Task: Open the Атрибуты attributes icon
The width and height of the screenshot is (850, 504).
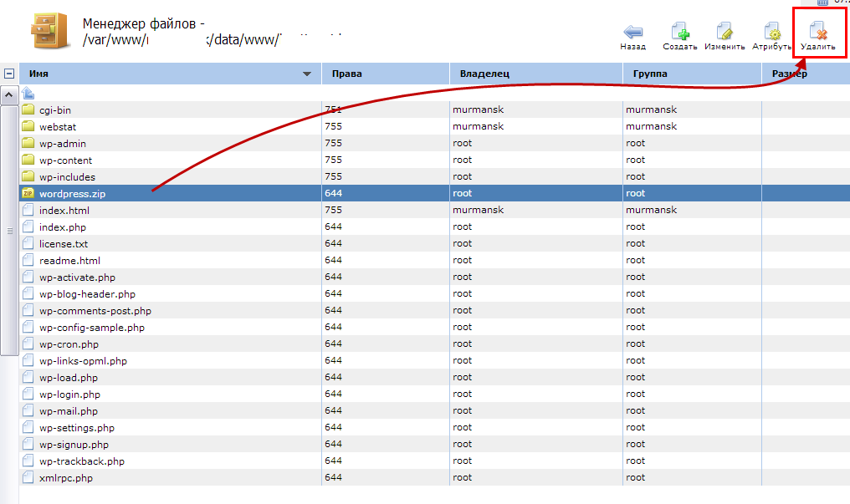Action: point(772,32)
